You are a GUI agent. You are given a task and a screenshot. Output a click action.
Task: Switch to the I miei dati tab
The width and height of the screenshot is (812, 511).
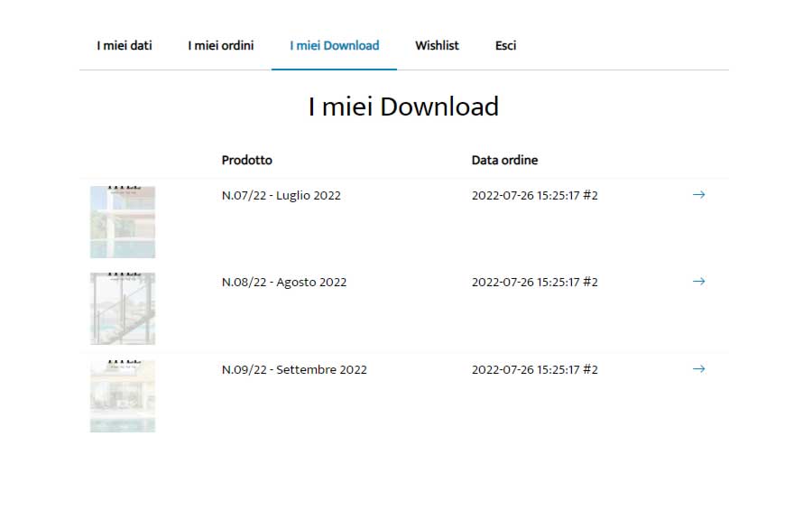(x=125, y=45)
